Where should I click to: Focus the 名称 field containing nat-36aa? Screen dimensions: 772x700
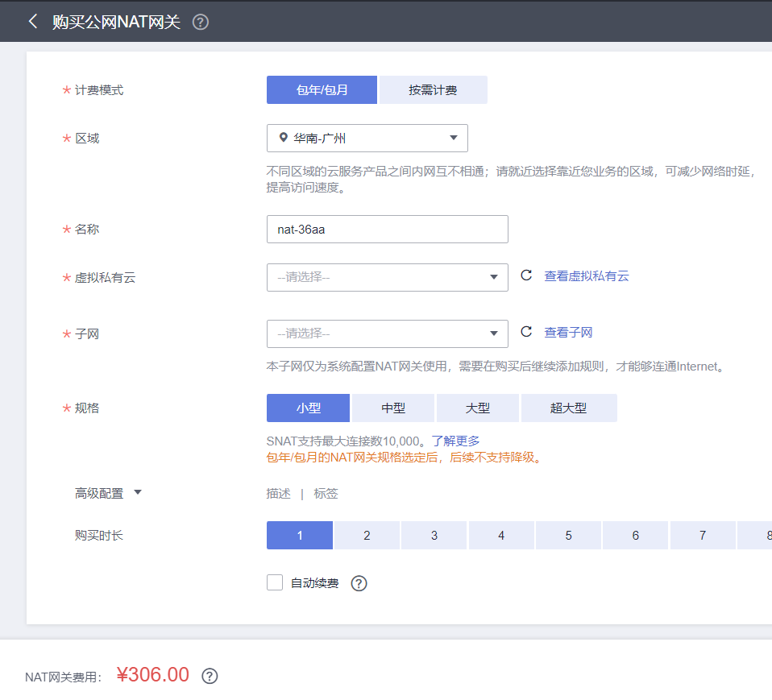(388, 229)
